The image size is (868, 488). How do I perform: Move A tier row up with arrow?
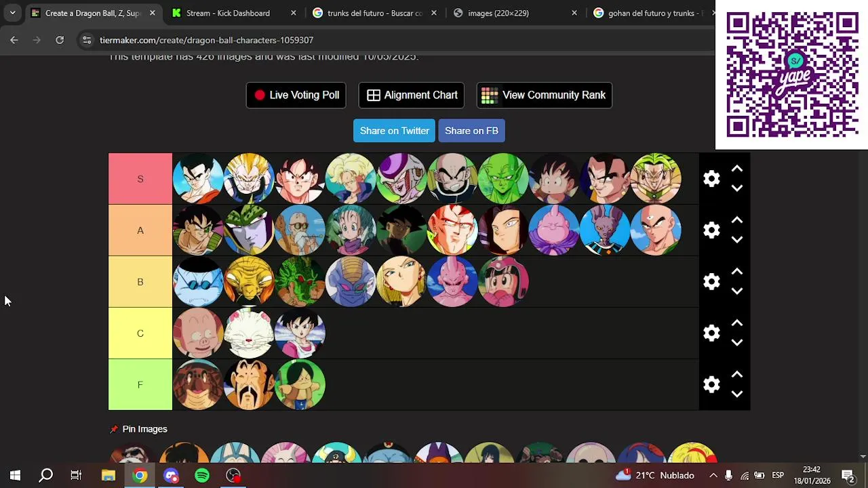click(737, 220)
